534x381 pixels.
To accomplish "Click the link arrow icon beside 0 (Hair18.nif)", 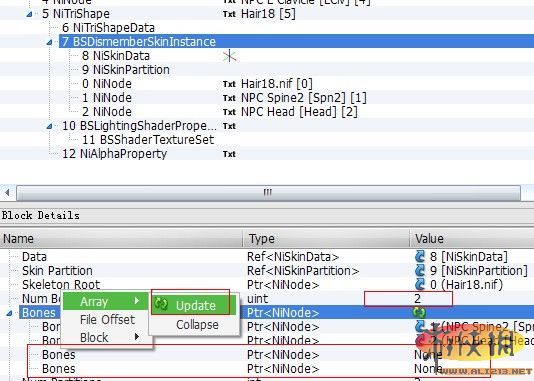I will point(420,284).
